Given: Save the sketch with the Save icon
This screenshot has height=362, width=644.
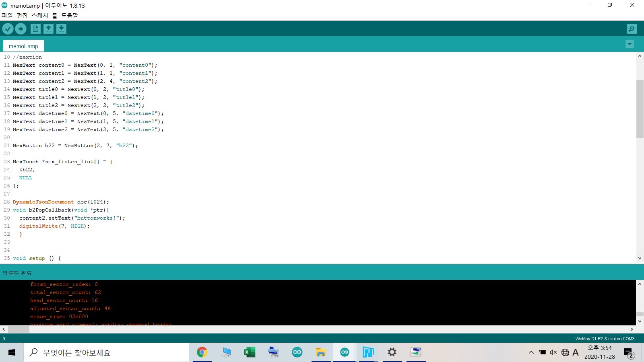Looking at the screenshot, I should click(x=61, y=29).
